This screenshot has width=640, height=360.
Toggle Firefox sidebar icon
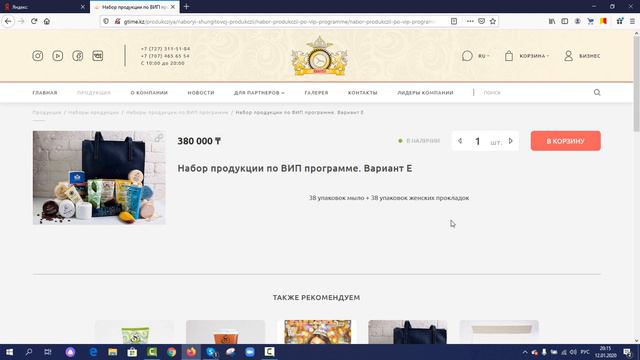[564, 21]
